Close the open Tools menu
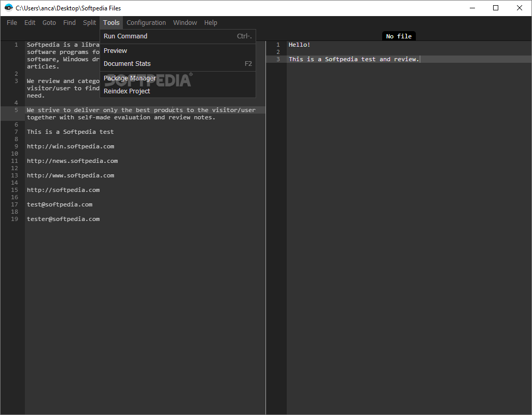Screen dimensions: 532x415 click(x=111, y=23)
